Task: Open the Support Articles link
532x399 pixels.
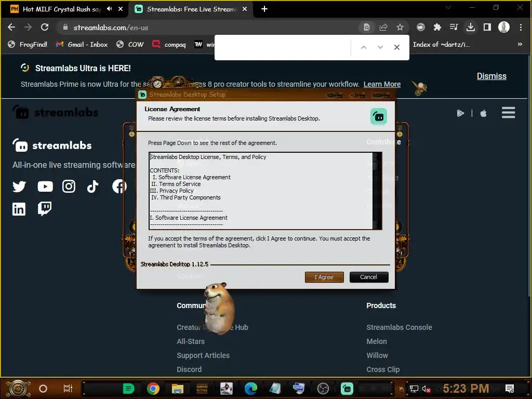Action: 203,355
